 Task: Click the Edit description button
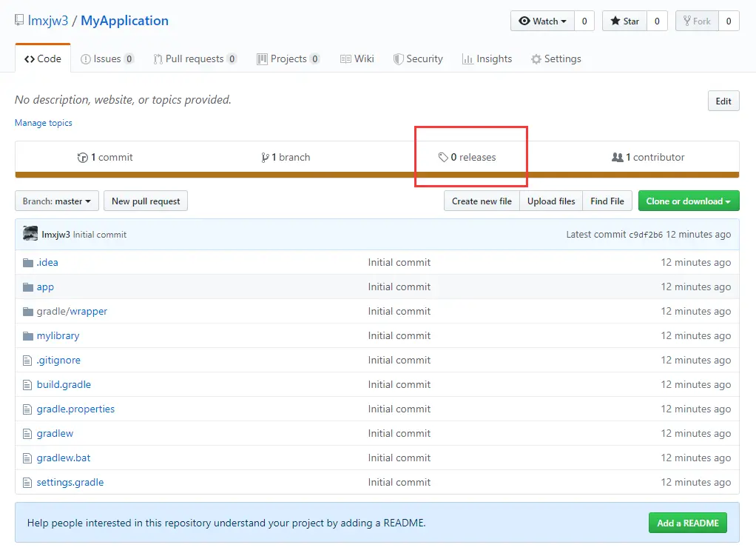coord(723,101)
